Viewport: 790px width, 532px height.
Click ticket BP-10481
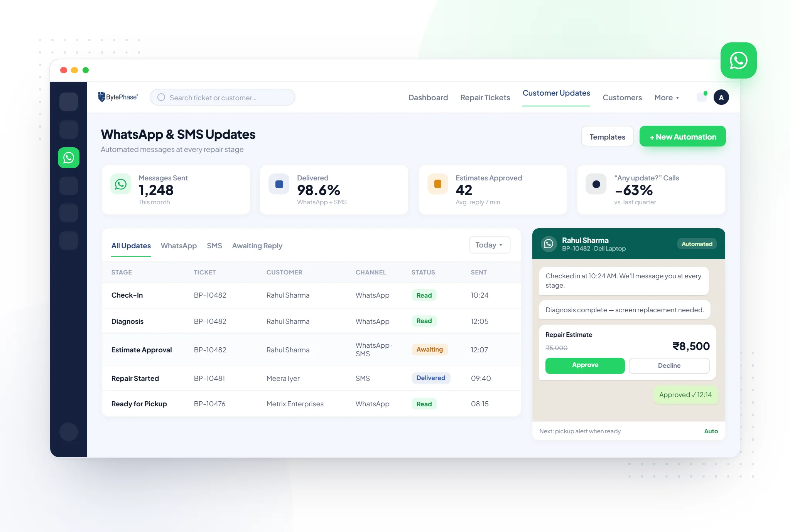click(209, 379)
